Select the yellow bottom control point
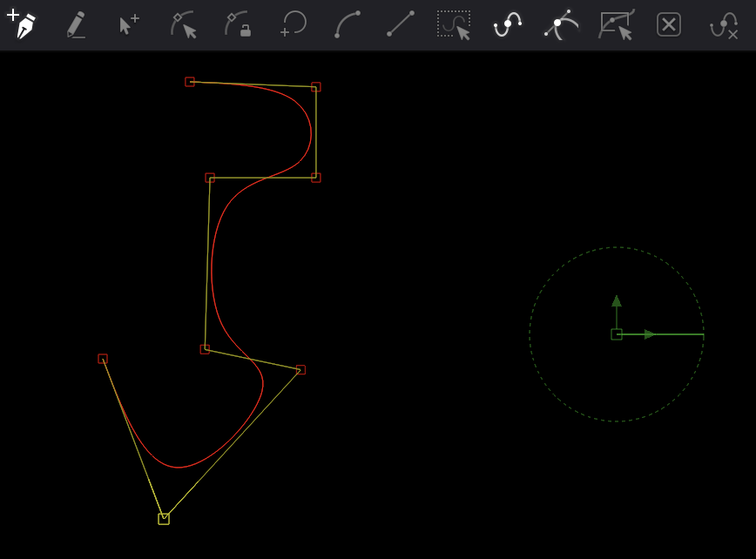 [164, 519]
